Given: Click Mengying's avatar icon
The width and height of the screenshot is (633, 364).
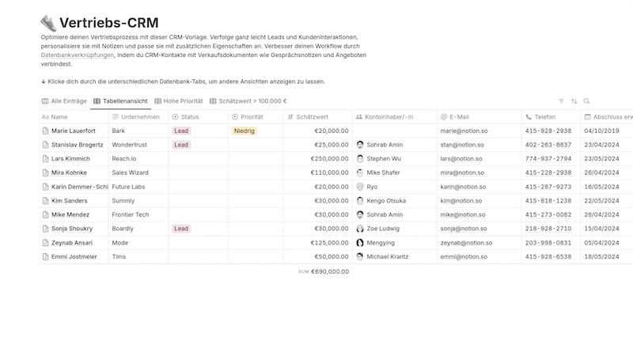Looking at the screenshot, I should pyautogui.click(x=360, y=243).
